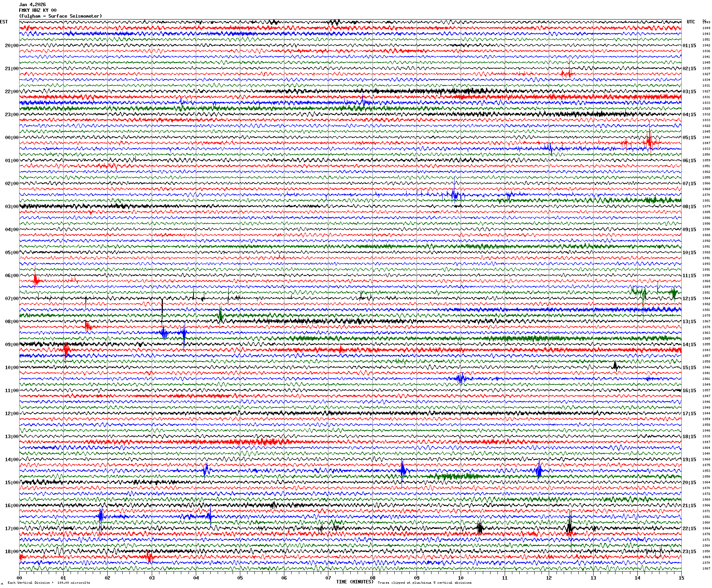Viewport: 712px width, 588px height.
Task: Click the UTC timezone label
Action: [691, 22]
